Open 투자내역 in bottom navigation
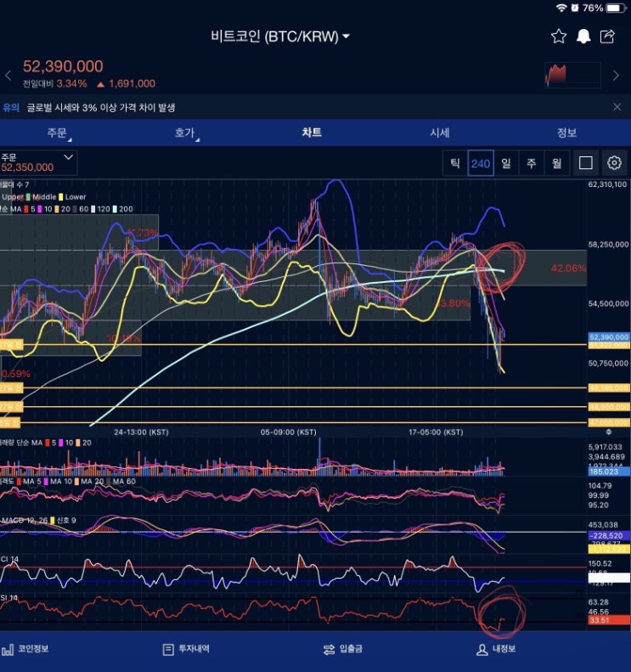 click(186, 649)
